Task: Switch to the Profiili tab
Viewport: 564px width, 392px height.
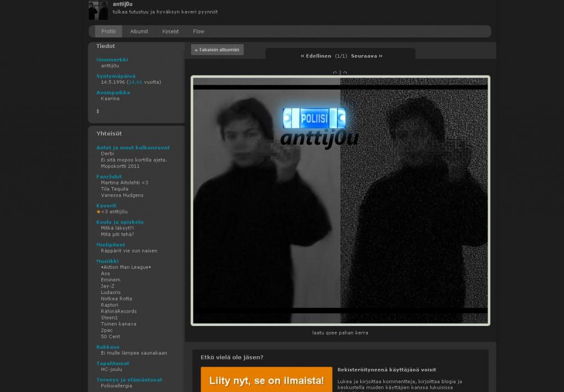Action: (x=109, y=31)
